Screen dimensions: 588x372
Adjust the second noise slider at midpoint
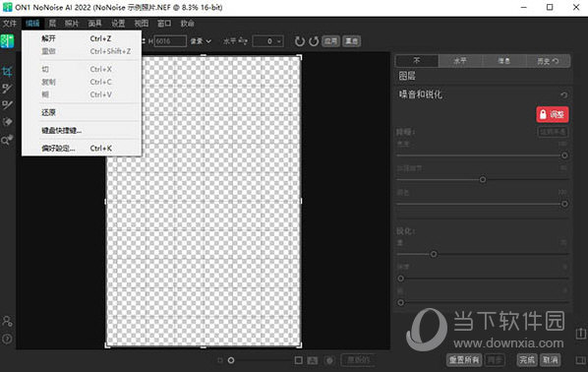(x=483, y=180)
